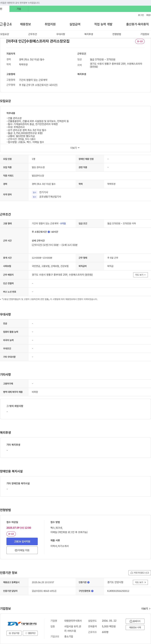Click the star icon on 관심기업
The width and height of the screenshot is (151, 644).
pos(10,633)
